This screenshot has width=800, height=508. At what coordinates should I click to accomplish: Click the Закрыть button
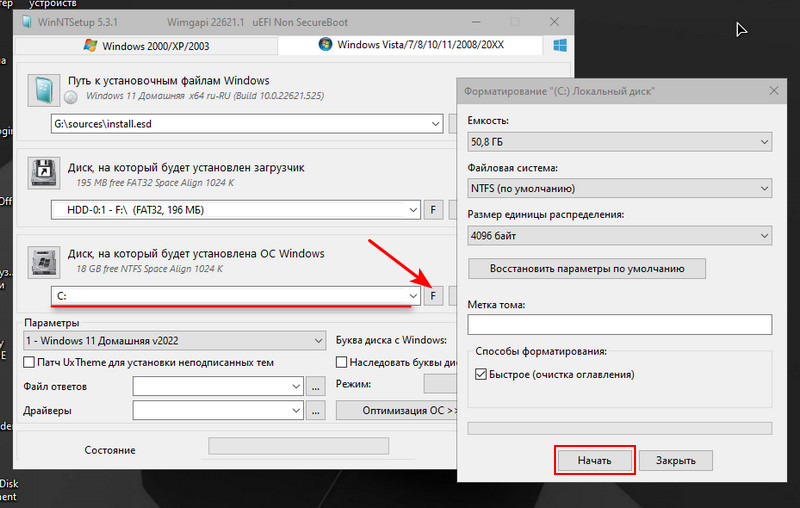[676, 461]
